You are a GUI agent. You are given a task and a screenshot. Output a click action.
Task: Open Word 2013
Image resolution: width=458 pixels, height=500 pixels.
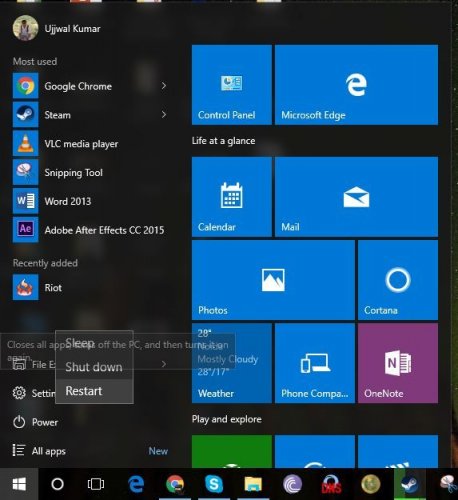point(90,201)
